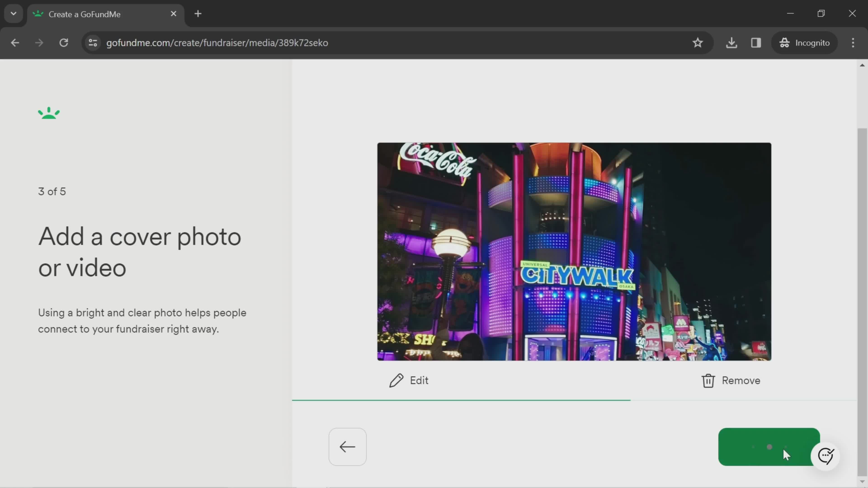
Task: Click the scrollbar up arrow
Action: coord(862,65)
